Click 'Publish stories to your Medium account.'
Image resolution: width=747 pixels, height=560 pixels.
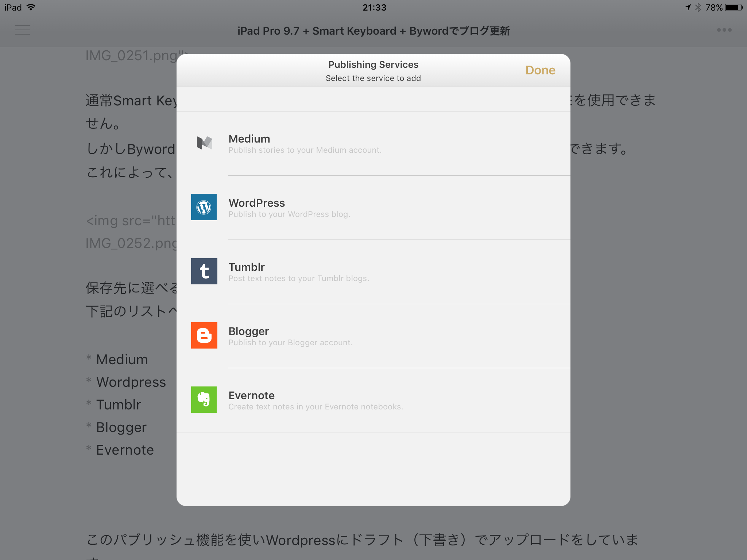coord(305,150)
